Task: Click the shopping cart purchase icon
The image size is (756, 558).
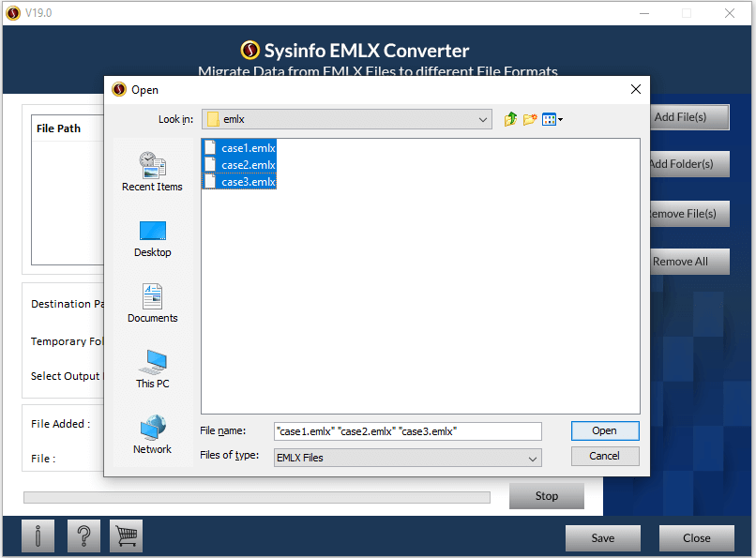Action: (126, 536)
